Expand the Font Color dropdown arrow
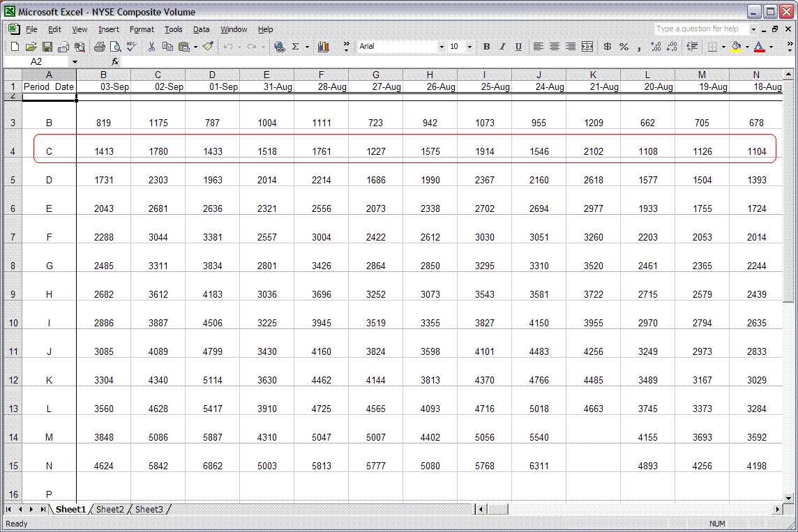The height and width of the screenshot is (532, 798). (x=771, y=47)
